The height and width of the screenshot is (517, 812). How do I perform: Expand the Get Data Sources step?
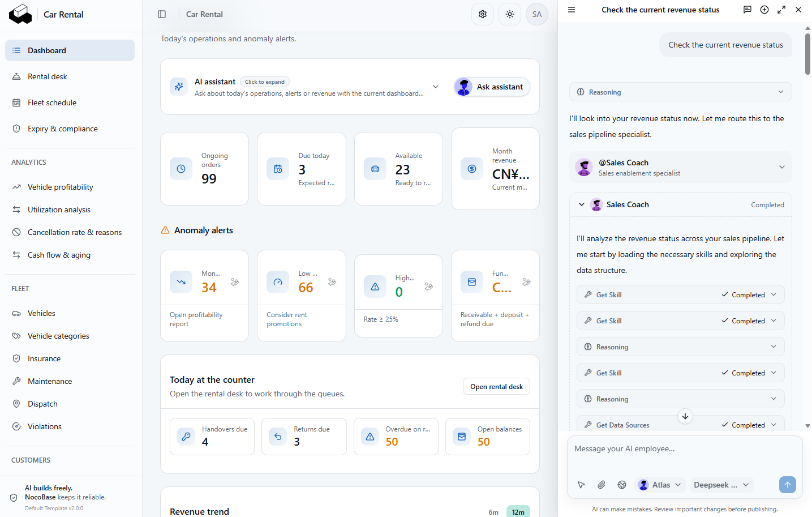tap(681, 424)
